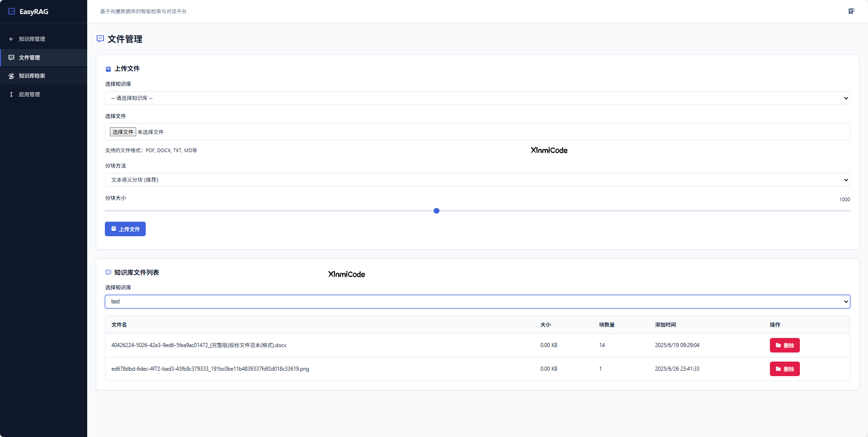Expand the 分块方法 chunking method dropdown
This screenshot has height=437, width=868.
tap(477, 180)
